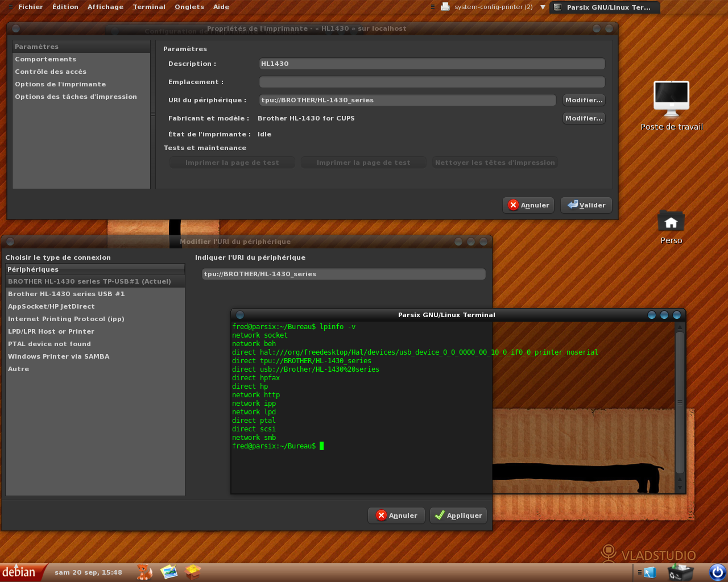Viewport: 728px width, 582px height.
Task: Click the Emplacement text field
Action: 432,82
